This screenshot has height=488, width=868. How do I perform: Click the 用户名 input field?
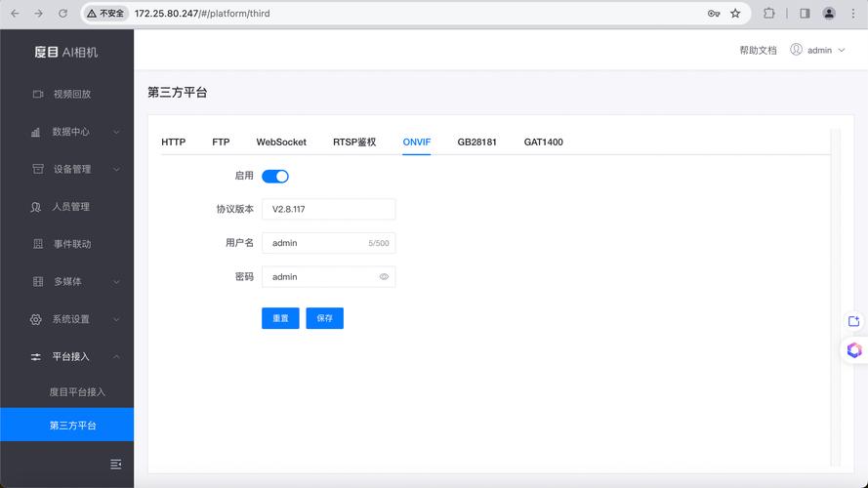click(x=329, y=243)
